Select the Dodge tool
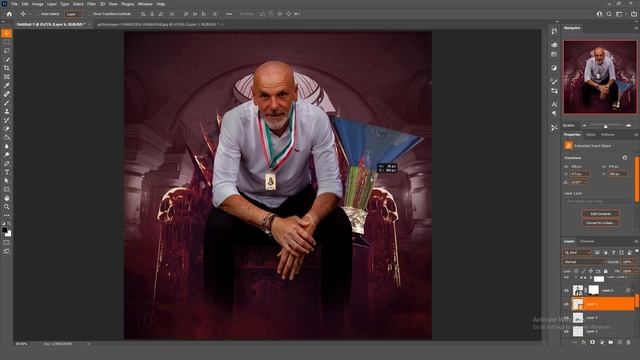640x360 pixels. (x=7, y=155)
